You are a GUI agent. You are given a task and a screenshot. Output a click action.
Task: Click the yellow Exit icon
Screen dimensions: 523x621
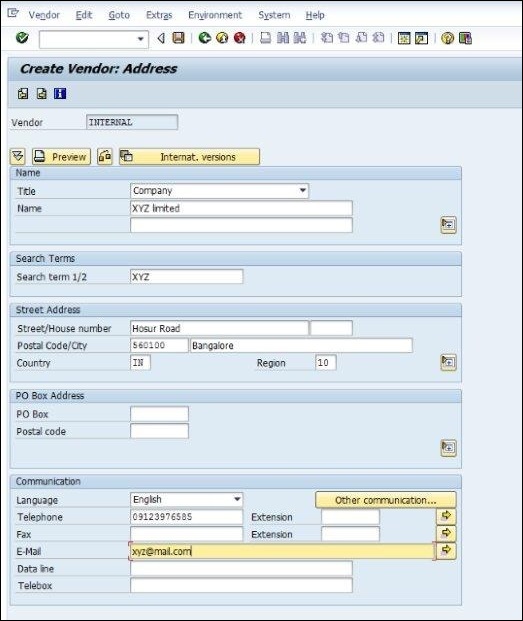pos(222,38)
